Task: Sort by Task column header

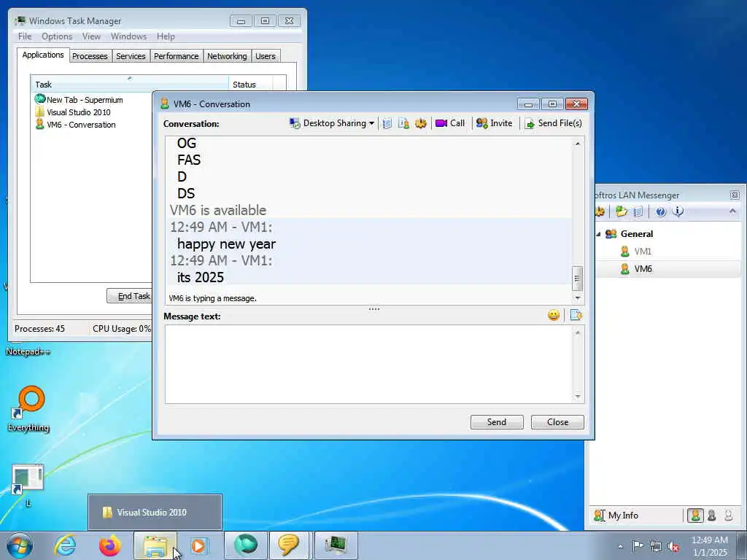Action: coord(130,85)
